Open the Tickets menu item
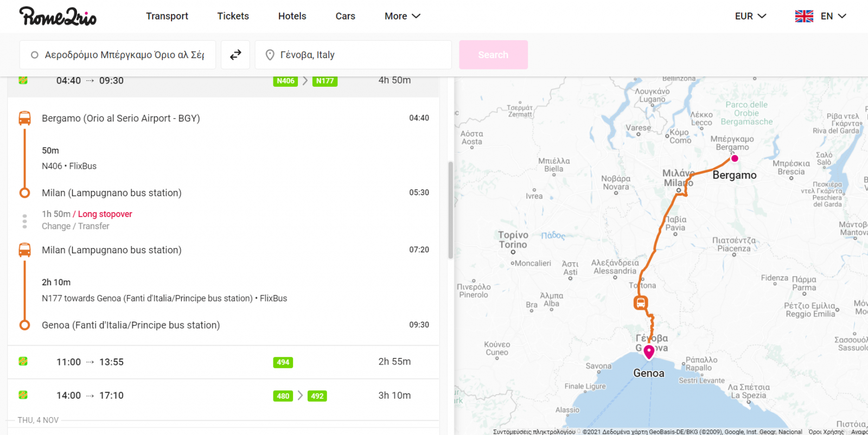 [233, 16]
